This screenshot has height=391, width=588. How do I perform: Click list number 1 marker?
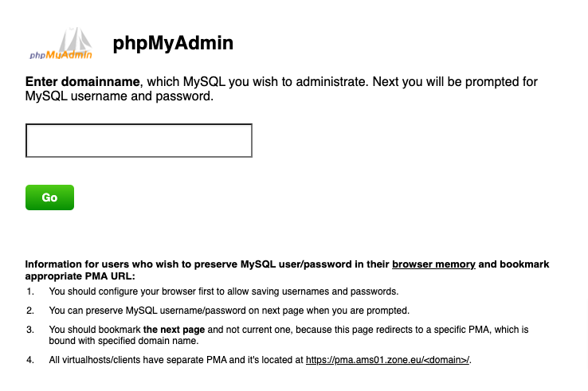pyautogui.click(x=29, y=291)
